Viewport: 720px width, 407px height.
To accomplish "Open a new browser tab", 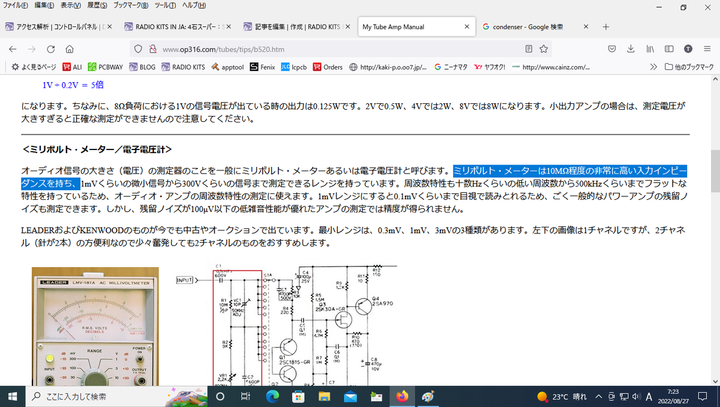I will click(x=607, y=26).
